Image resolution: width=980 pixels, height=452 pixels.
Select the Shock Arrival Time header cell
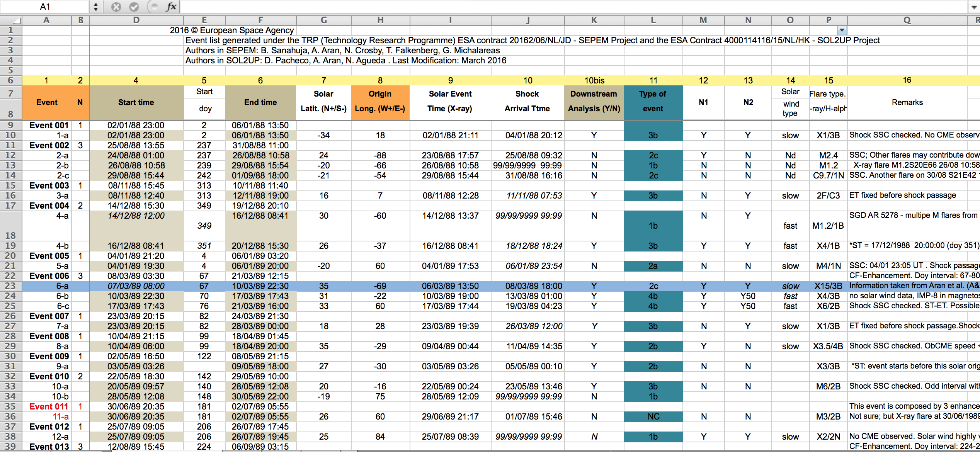click(x=527, y=102)
